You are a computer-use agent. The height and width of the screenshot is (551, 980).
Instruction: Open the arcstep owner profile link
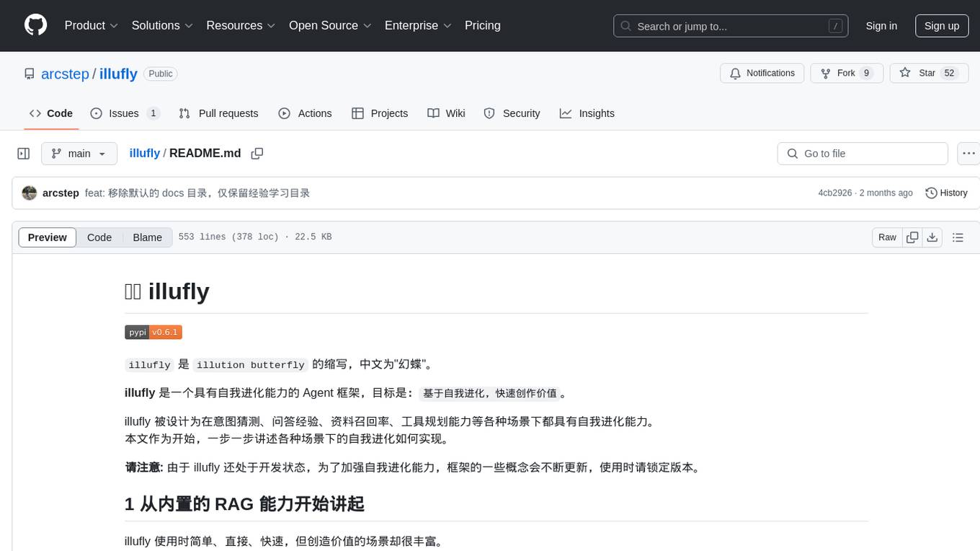(65, 74)
